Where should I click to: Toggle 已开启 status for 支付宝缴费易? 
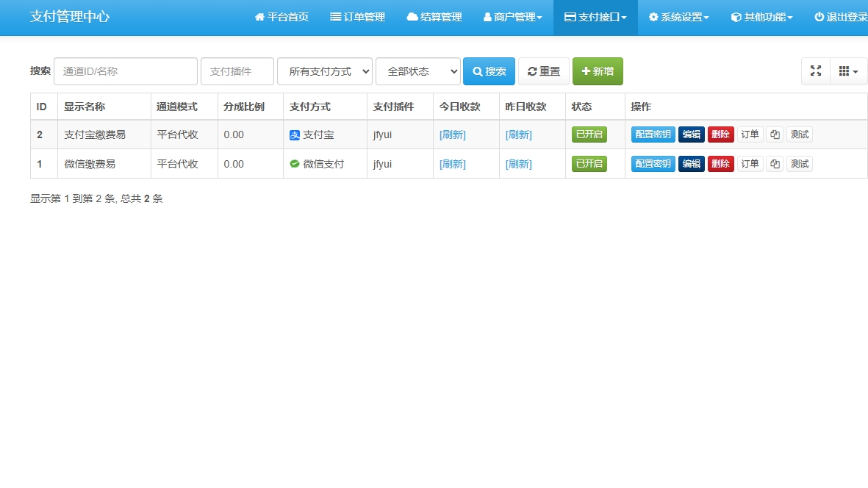tap(589, 134)
